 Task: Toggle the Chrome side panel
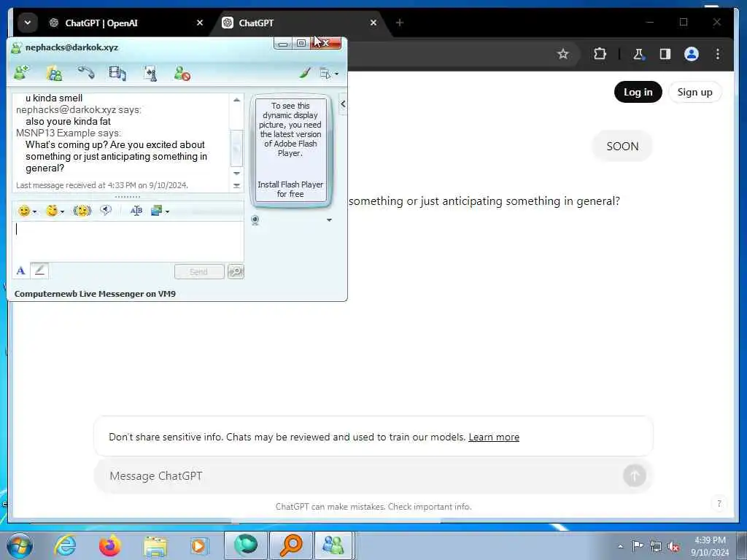(665, 54)
